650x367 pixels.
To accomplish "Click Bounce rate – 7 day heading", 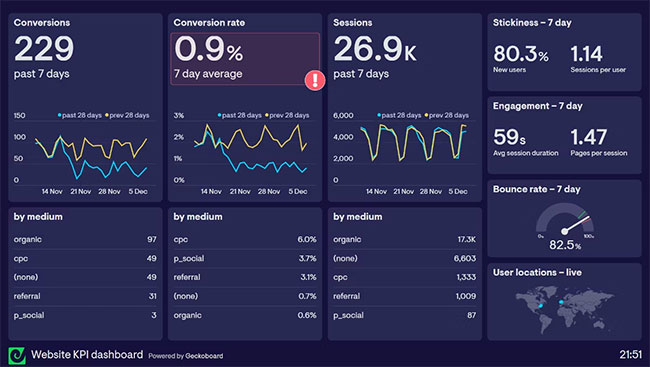I will coord(536,190).
